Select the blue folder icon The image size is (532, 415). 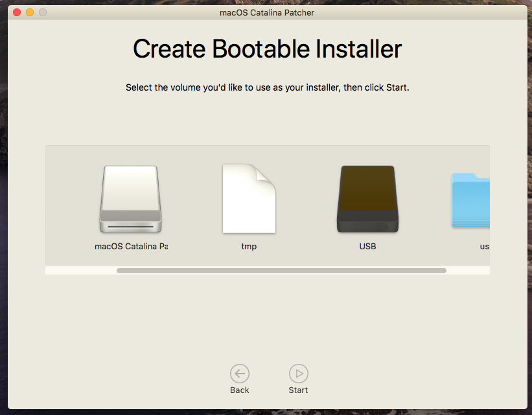tap(470, 200)
